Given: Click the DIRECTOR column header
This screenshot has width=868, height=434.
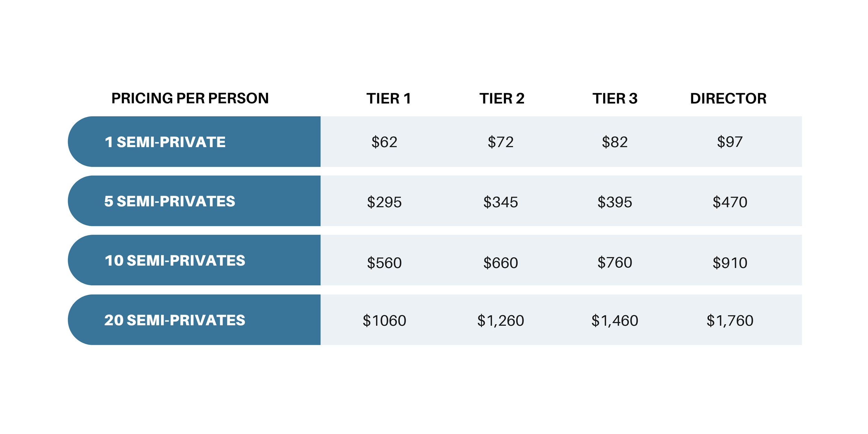Looking at the screenshot, I should pos(728,99).
